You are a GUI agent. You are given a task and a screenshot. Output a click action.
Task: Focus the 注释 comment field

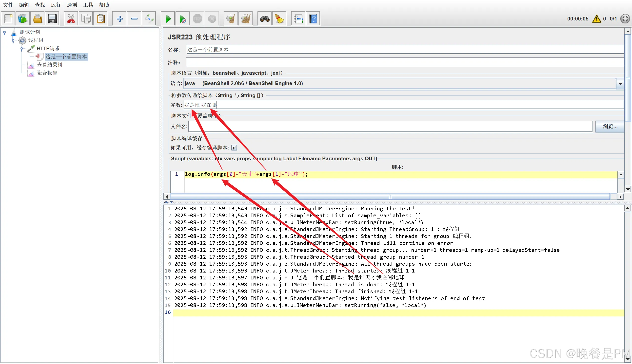tap(405, 62)
